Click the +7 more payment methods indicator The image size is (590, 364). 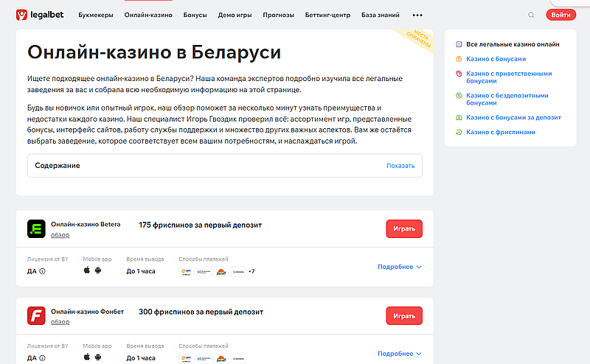click(251, 271)
